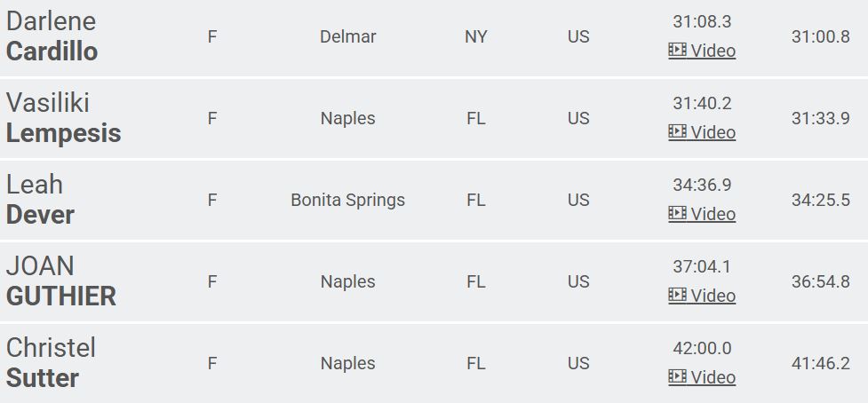Click the 41:46.2 time
868x403 pixels.
point(820,363)
